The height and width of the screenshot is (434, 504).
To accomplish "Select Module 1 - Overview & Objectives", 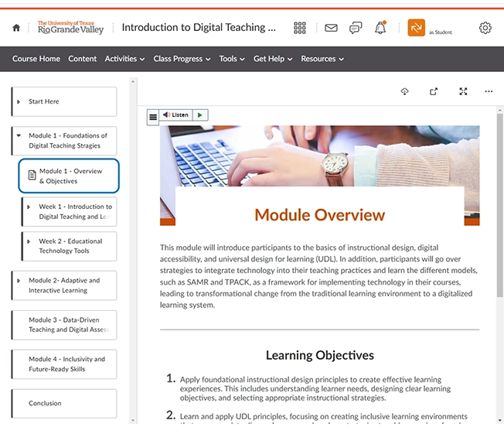I will tap(69, 176).
